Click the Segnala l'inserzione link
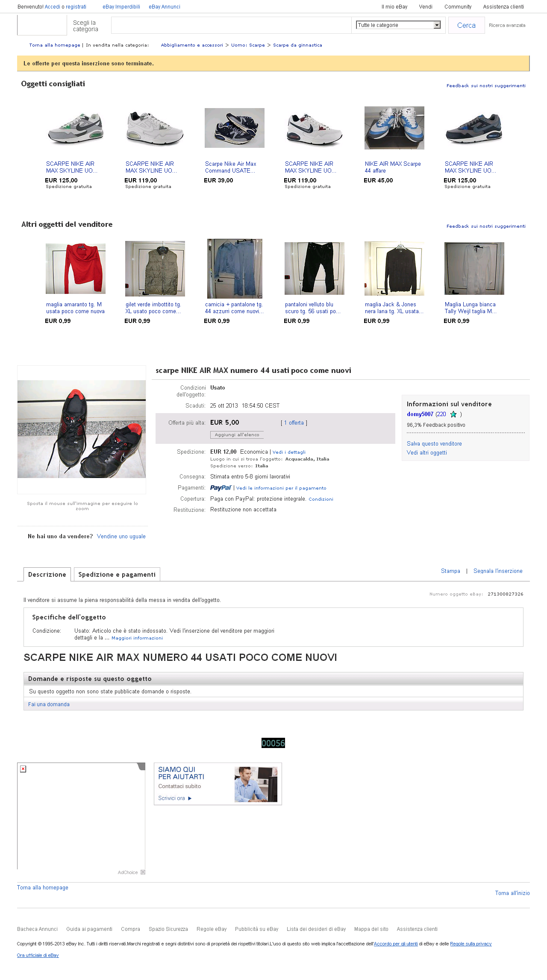The height and width of the screenshot is (980, 547). click(498, 571)
